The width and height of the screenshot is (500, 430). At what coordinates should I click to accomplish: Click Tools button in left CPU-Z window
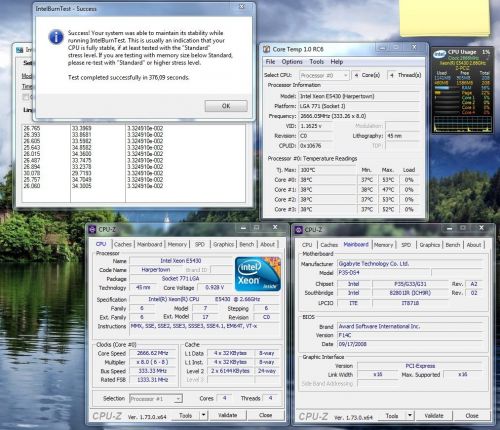(x=185, y=415)
